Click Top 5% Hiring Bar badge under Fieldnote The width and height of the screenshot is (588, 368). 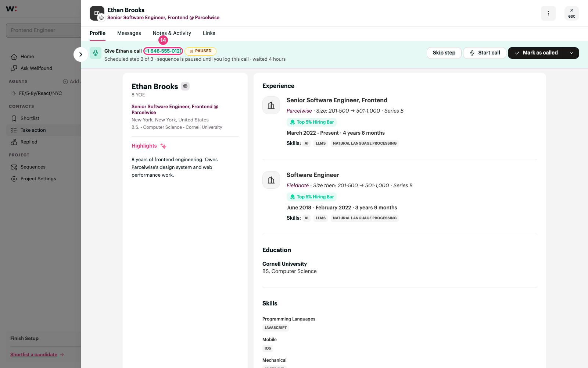point(312,197)
